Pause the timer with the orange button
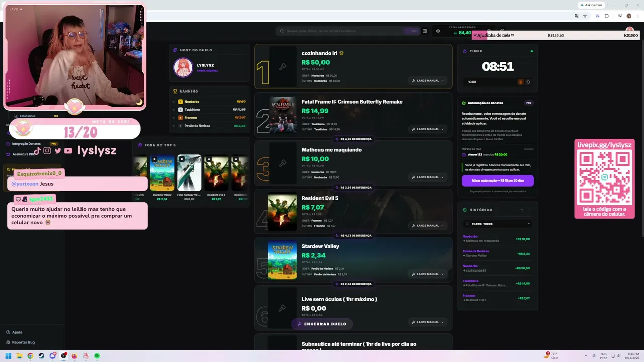The height and width of the screenshot is (362, 644). point(521,82)
